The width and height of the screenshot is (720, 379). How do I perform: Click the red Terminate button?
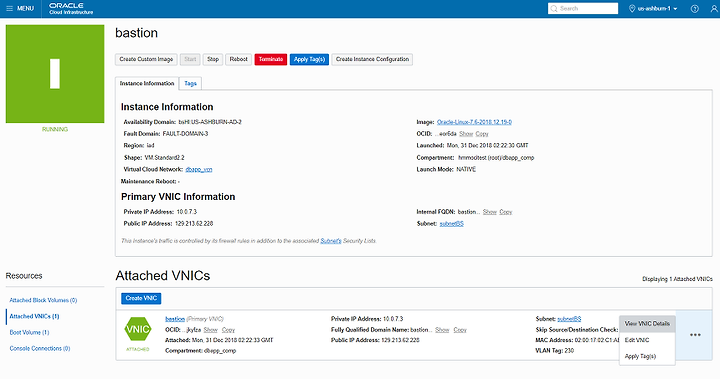[271, 59]
